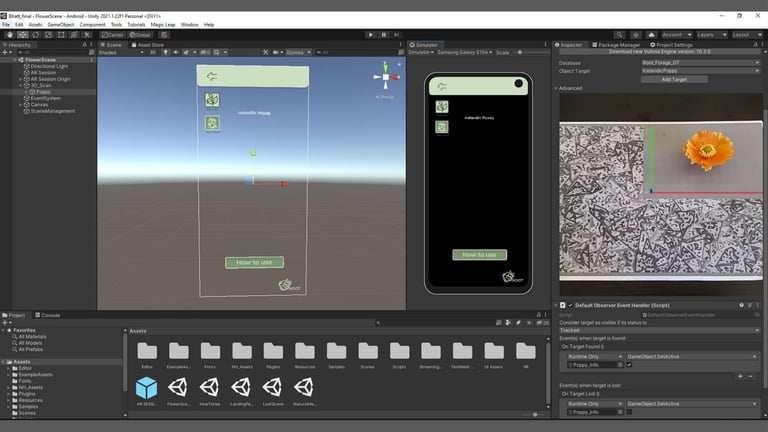This screenshot has height=432, width=768.
Task: Select Directional Light in the Hierarchy
Action: pos(49,66)
